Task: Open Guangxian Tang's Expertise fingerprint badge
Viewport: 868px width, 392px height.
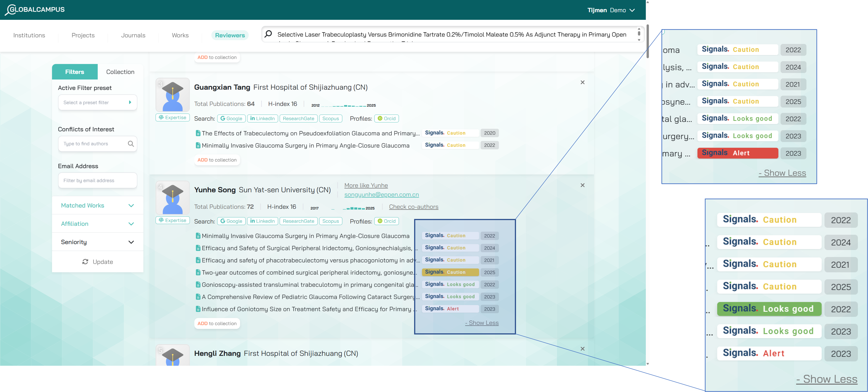Action: 172,118
